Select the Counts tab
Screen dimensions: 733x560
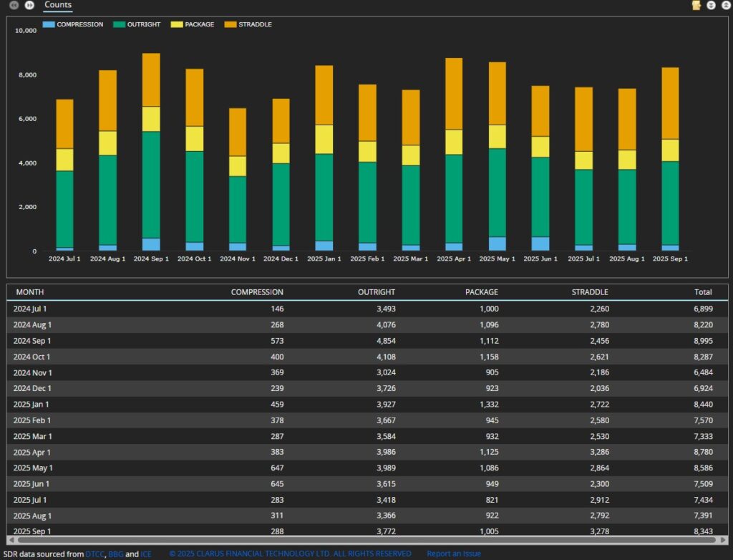58,5
